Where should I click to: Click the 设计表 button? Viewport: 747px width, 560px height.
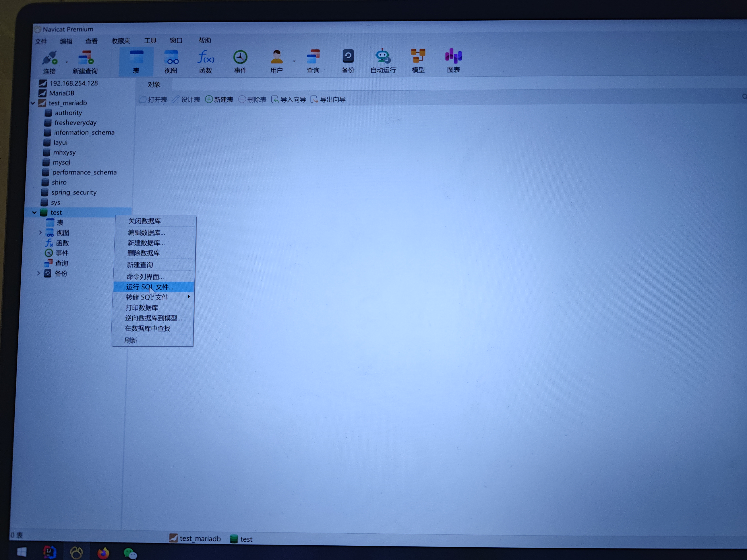click(186, 100)
